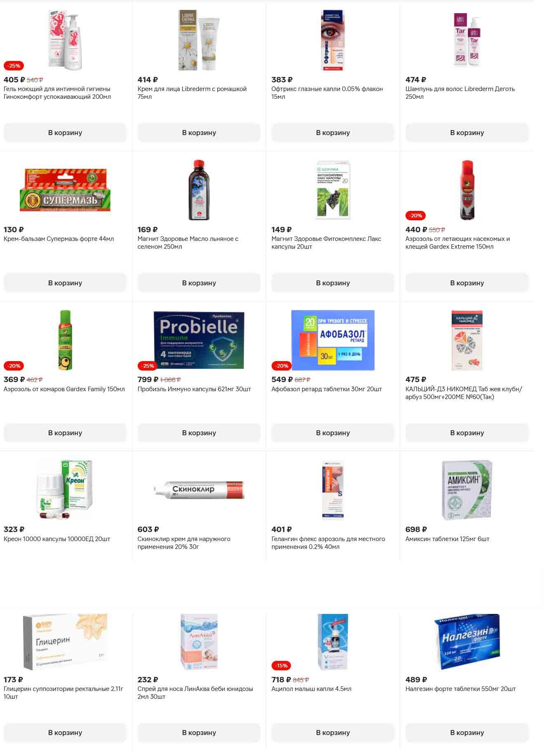Open Шампунь Librederm Деготь product title
544x756 pixels.
pos(460,93)
